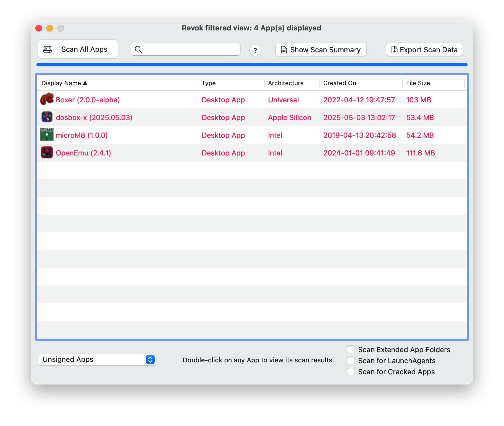
Task: Enable Scan for Cracked Apps checkbox
Action: [x=351, y=372]
